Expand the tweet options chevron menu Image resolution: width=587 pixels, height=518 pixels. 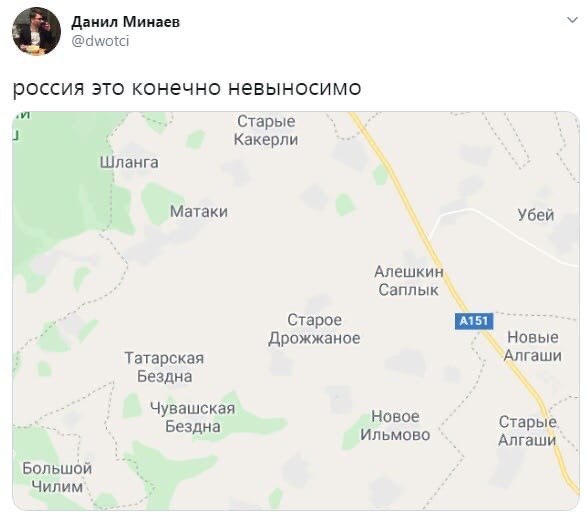572,20
